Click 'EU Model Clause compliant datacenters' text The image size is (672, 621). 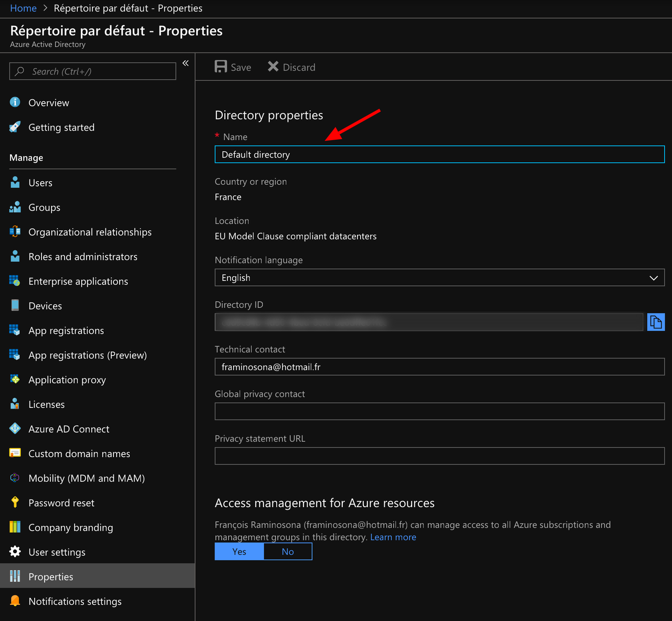296,236
